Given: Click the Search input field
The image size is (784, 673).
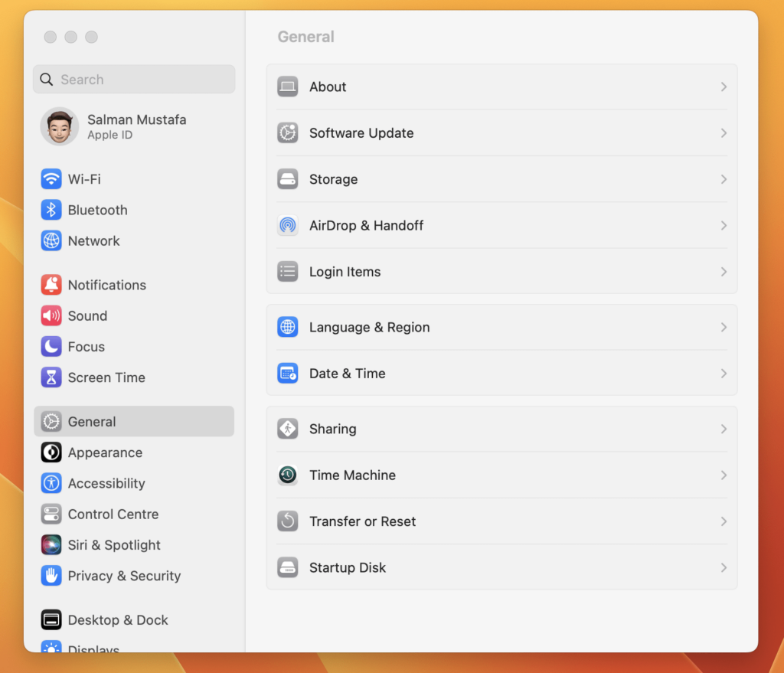Looking at the screenshot, I should pos(134,79).
